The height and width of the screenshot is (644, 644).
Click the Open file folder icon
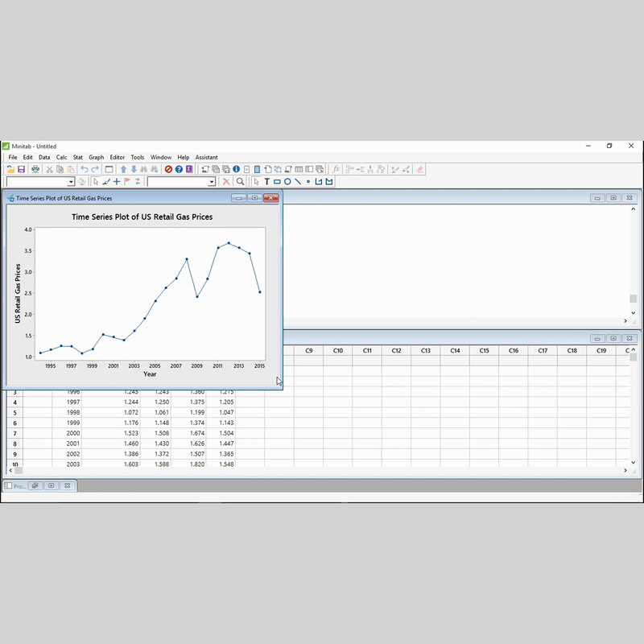(10, 170)
